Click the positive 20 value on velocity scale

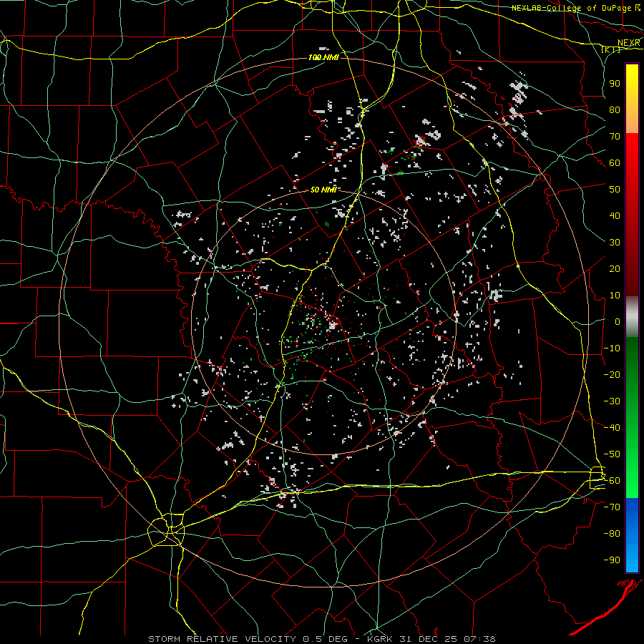(615, 268)
